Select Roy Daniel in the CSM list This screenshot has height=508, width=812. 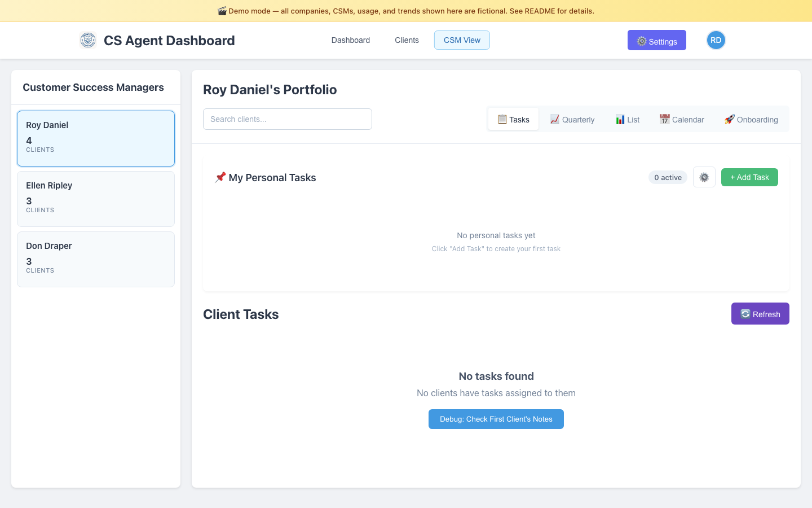[96, 138]
